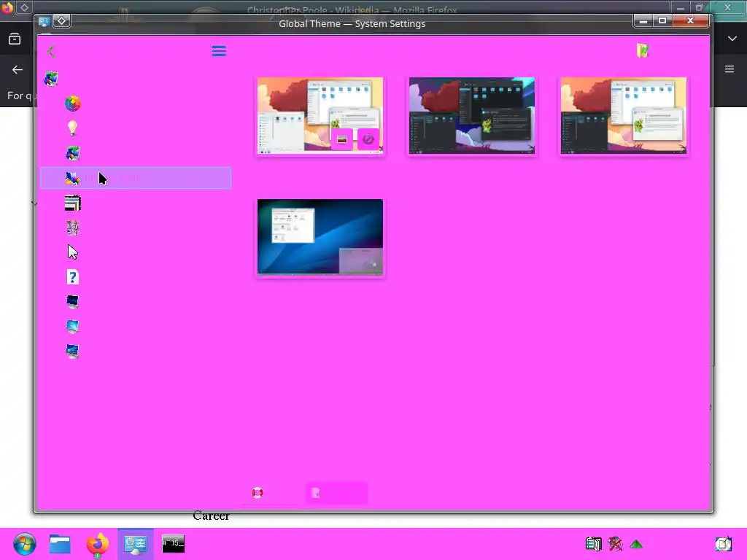Open the terminal from the taskbar

click(174, 544)
